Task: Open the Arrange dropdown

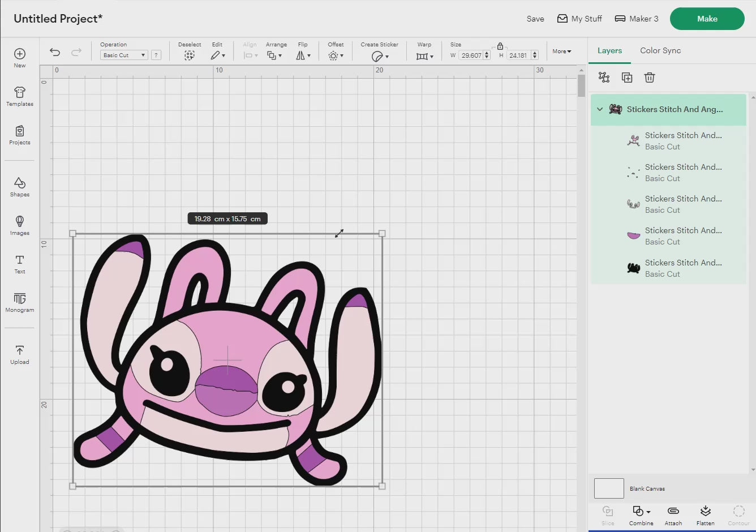Action: point(274,55)
